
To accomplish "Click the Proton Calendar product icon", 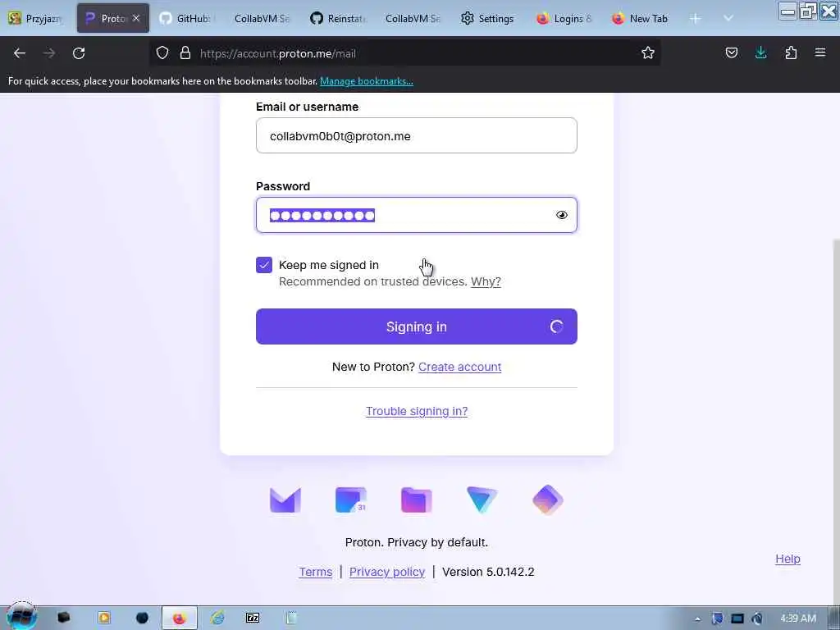I will 351,500.
